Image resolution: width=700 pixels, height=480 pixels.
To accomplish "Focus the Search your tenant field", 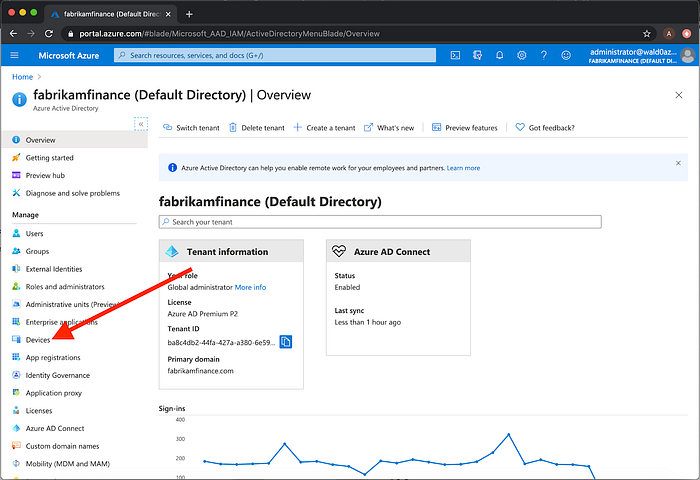I will tap(380, 222).
